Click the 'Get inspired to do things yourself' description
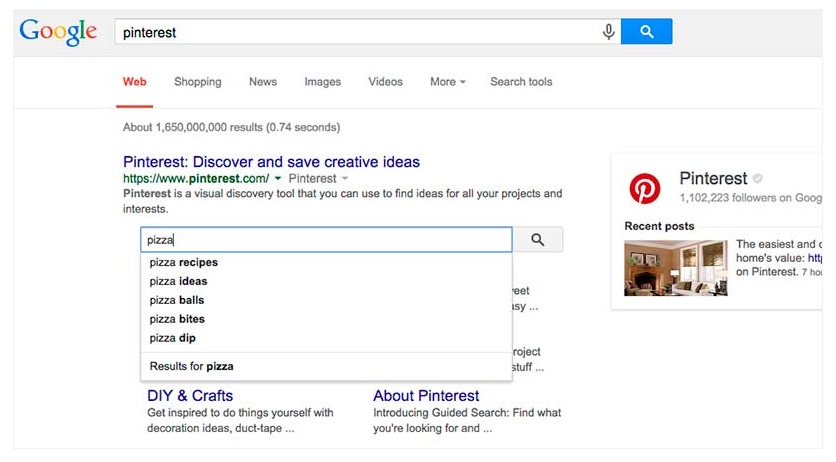The height and width of the screenshot is (462, 836). (240, 420)
